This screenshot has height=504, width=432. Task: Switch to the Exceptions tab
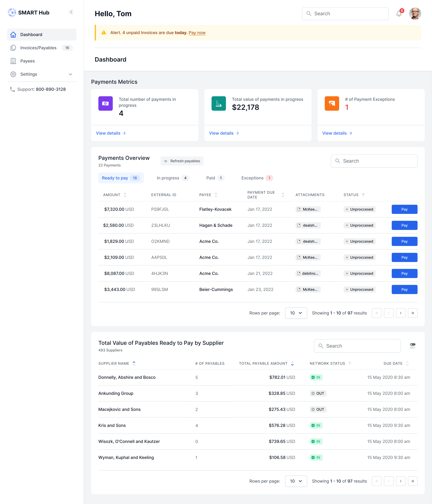click(257, 178)
